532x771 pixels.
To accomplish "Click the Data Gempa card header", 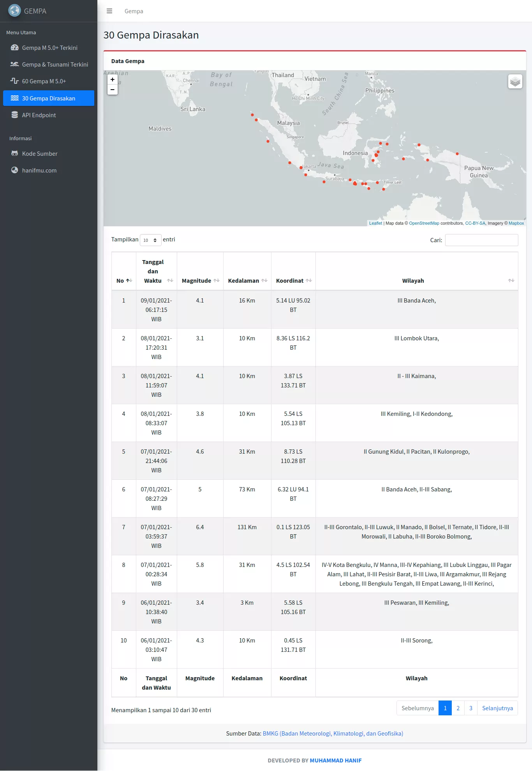I will click(x=315, y=61).
